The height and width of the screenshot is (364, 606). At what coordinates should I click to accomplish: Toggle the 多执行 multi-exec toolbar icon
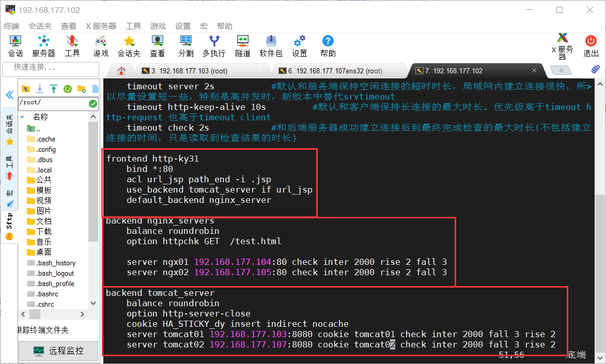214,46
